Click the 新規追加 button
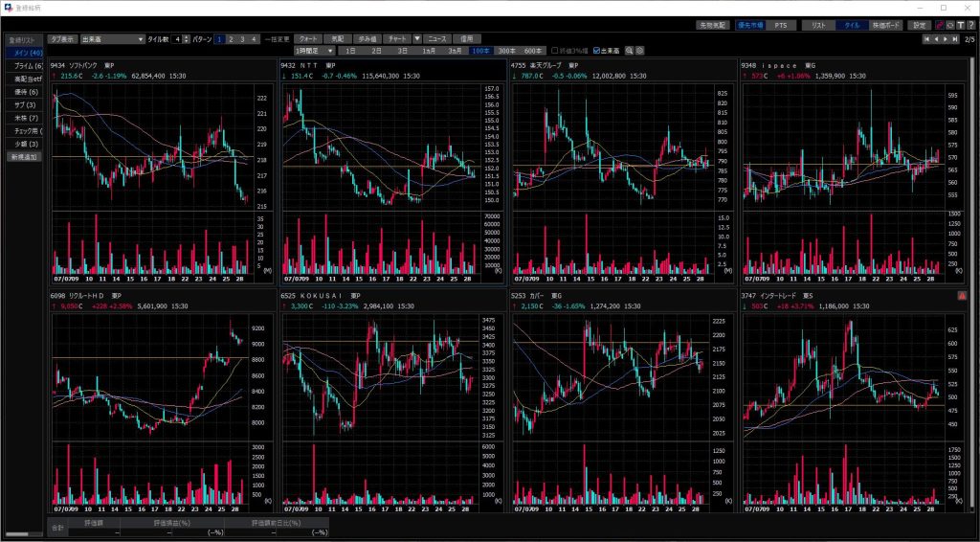Image resolution: width=980 pixels, height=542 pixels. [26, 156]
